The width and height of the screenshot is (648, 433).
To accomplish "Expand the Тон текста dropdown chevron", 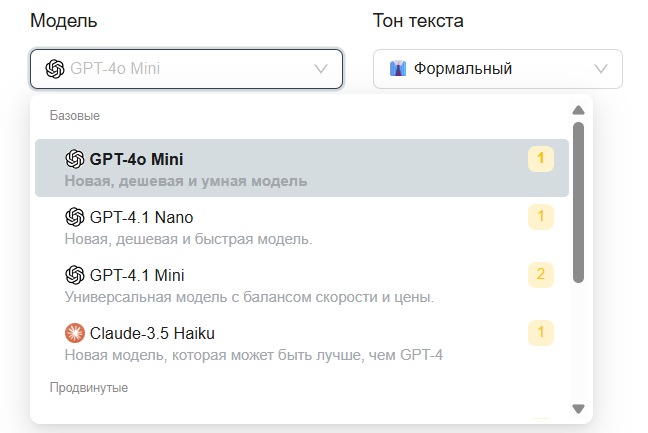I will 600,69.
